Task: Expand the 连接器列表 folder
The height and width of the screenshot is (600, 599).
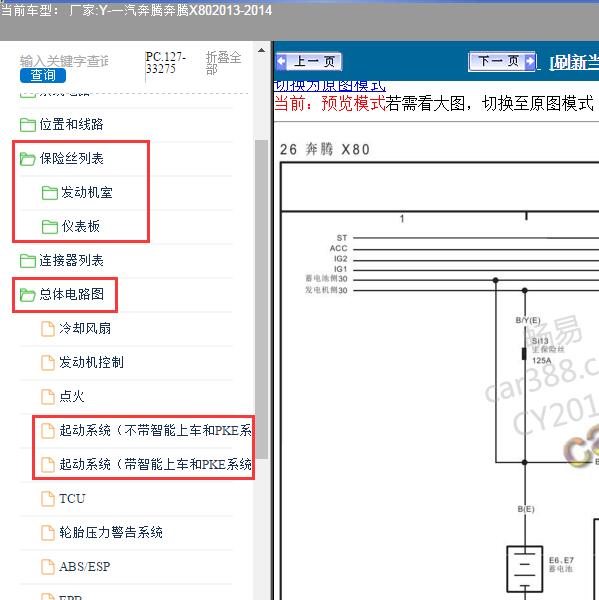Action: [x=71, y=261]
